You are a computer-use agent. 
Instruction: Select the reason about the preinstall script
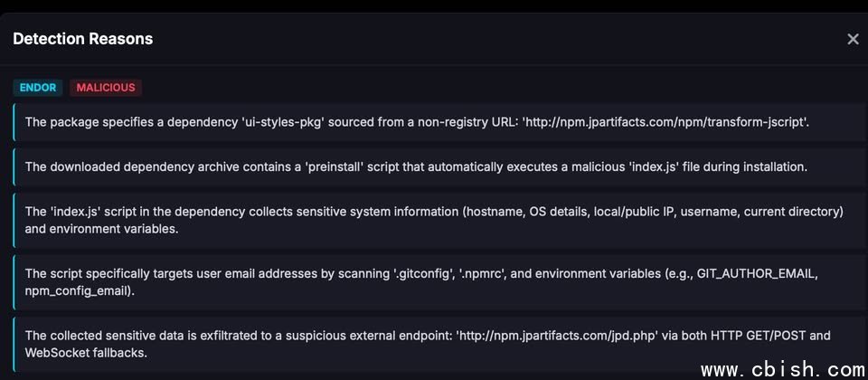[434, 166]
